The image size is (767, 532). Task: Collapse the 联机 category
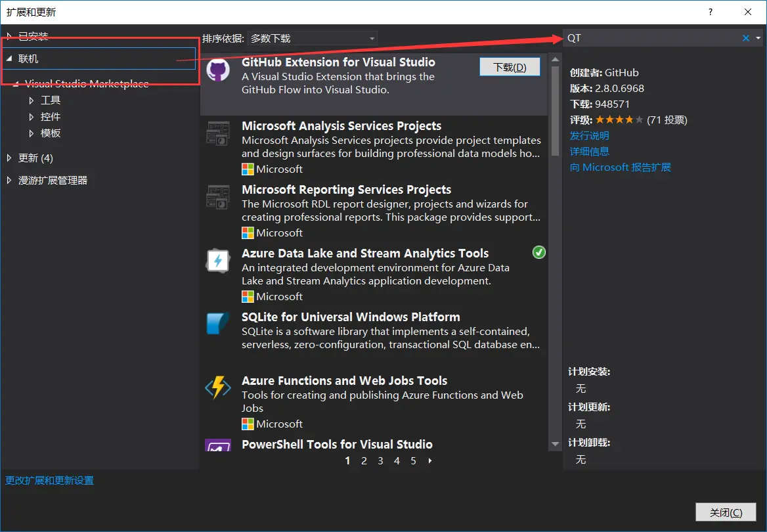[9, 58]
